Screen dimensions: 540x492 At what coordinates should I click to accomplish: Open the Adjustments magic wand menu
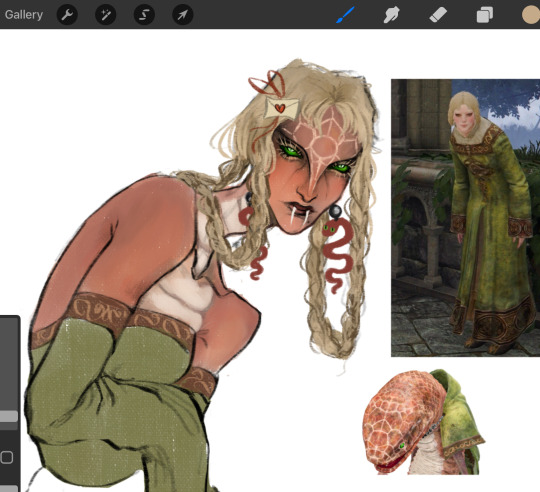click(105, 14)
